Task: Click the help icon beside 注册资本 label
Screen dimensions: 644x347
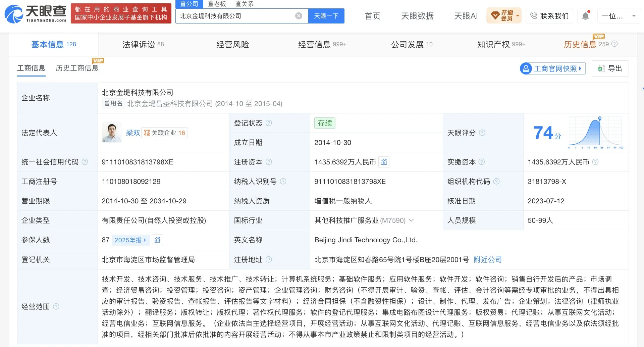Action: [269, 162]
